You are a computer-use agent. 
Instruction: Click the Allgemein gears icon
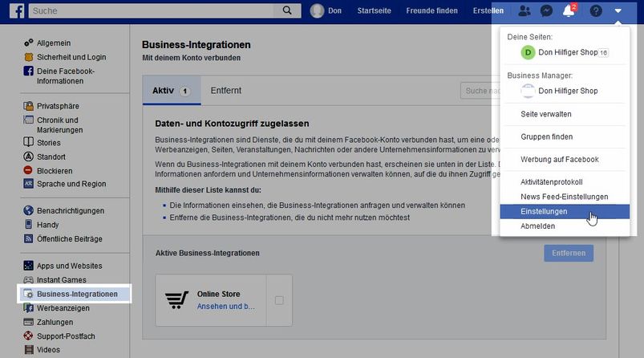(28, 43)
